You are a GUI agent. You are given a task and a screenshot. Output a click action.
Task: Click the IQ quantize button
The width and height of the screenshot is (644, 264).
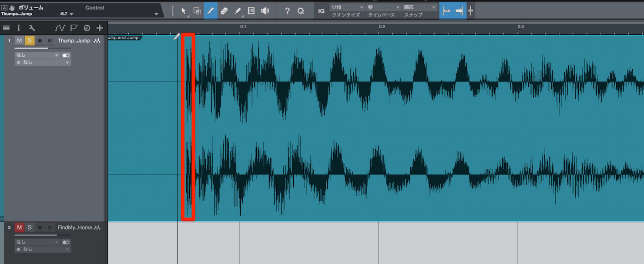(x=322, y=11)
